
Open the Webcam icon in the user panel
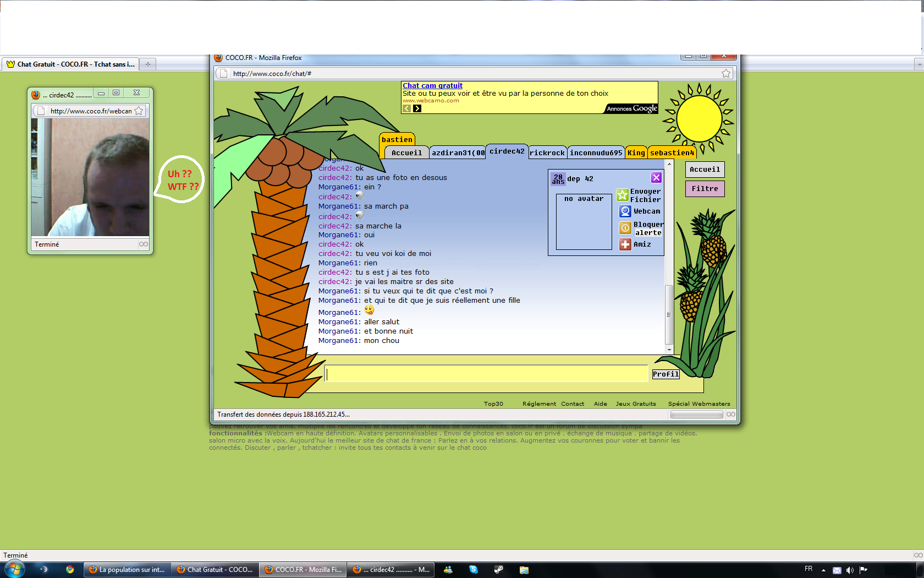625,211
